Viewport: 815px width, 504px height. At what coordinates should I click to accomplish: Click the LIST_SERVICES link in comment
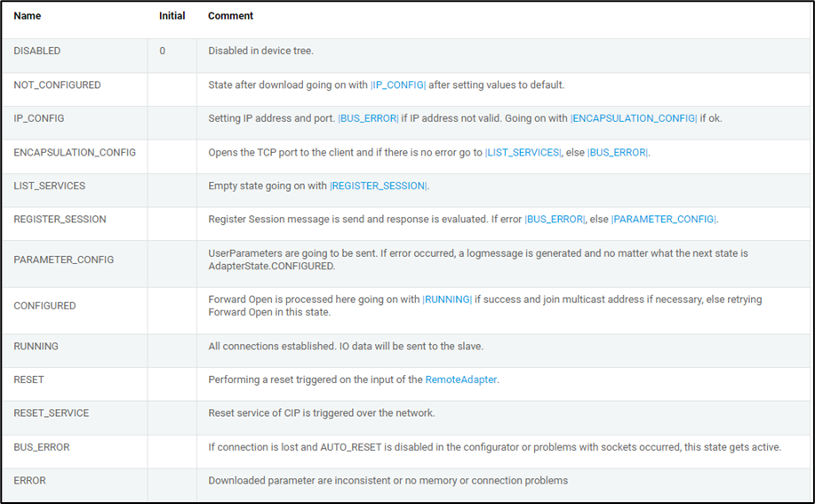[x=523, y=153]
